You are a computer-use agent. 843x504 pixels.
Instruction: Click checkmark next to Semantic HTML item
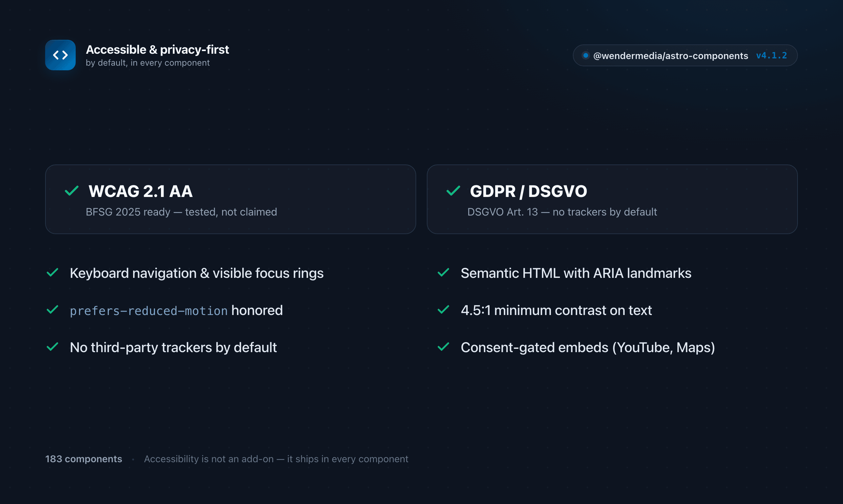point(444,272)
